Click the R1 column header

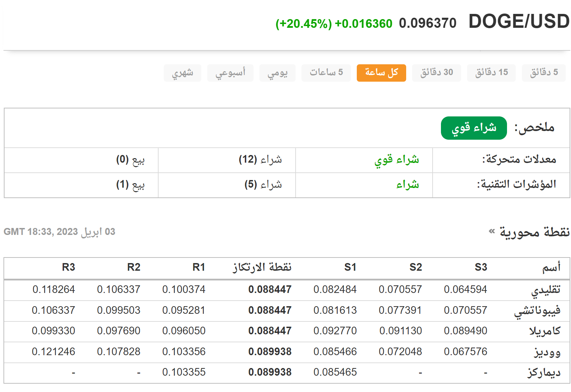tap(199, 267)
